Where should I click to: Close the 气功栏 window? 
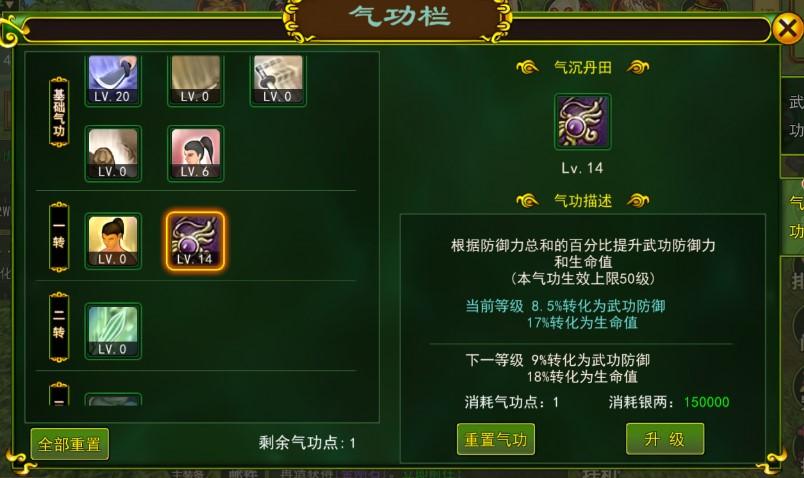(788, 28)
